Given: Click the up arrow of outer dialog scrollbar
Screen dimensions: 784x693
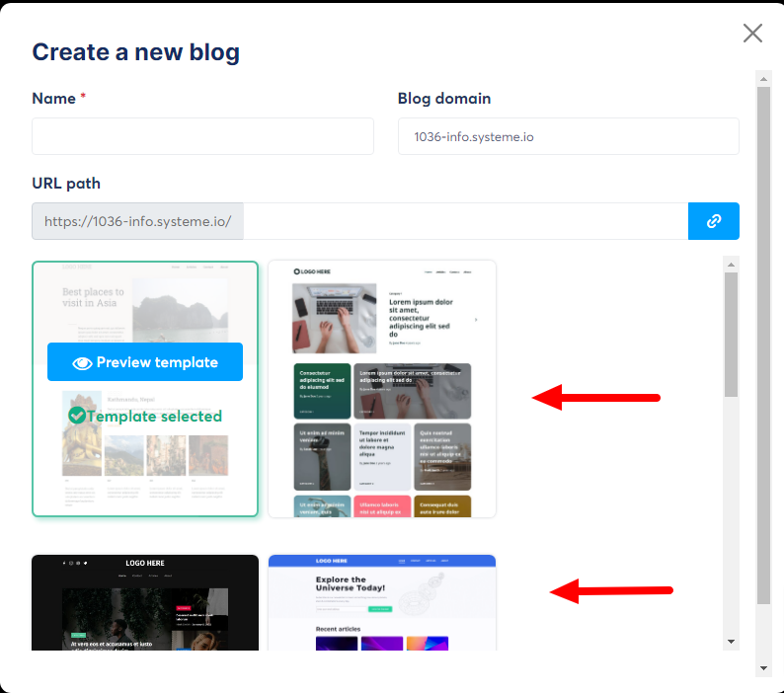Looking at the screenshot, I should pos(763,79).
